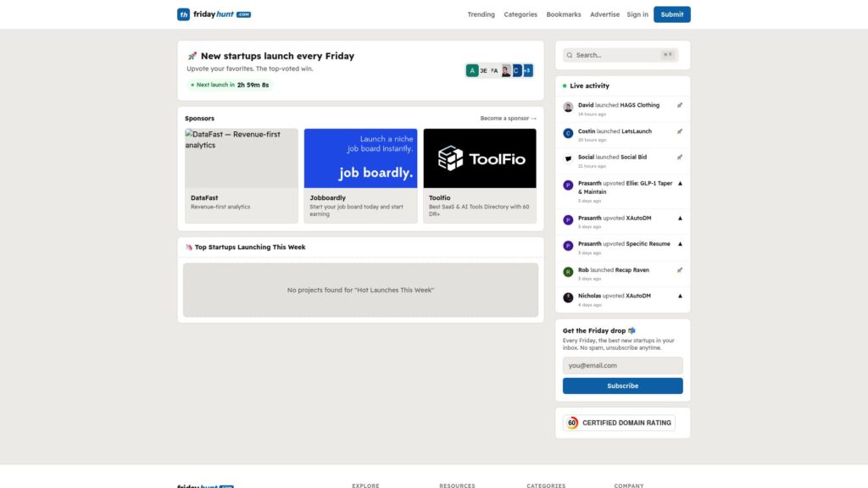Open the ToolFio sponsor banner
868x488 pixels.
480,158
